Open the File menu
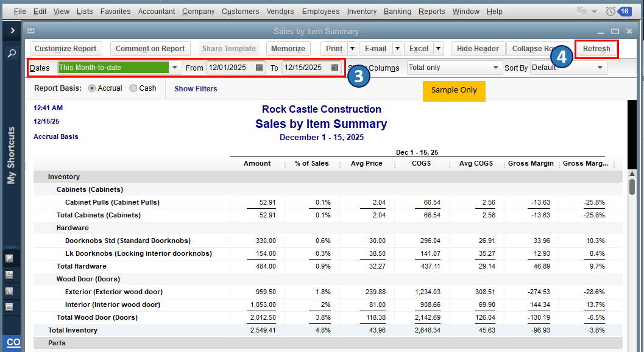 pyautogui.click(x=19, y=12)
